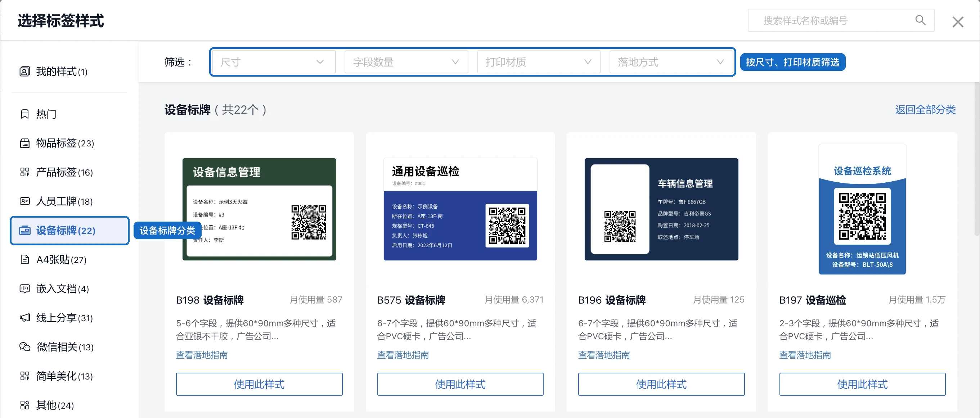This screenshot has height=418, width=980.
Task: Click the 设备标牌 category icon
Action: point(25,230)
